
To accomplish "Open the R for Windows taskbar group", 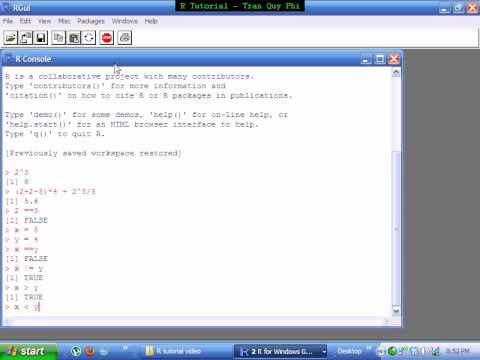I will (x=281, y=351).
